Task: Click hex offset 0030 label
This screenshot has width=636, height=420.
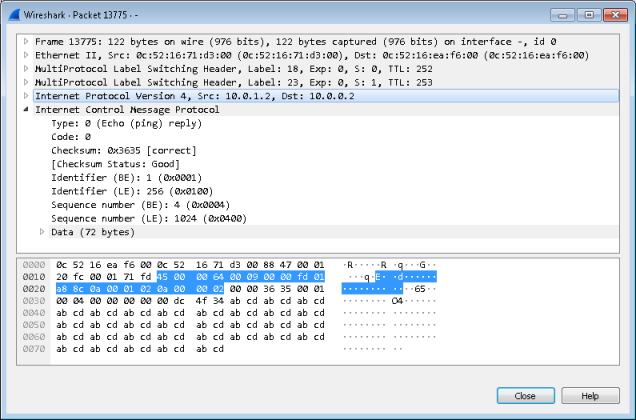Action: coord(34,301)
